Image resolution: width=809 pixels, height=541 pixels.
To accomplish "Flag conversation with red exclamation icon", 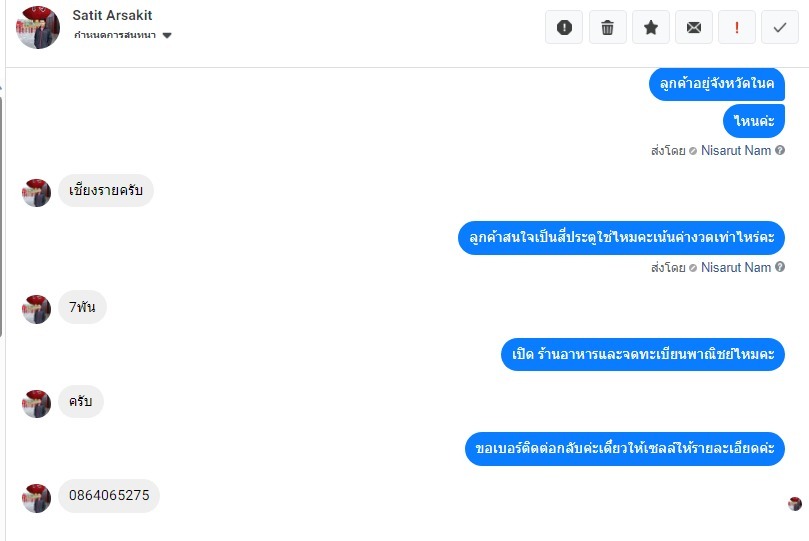I will pos(737,27).
